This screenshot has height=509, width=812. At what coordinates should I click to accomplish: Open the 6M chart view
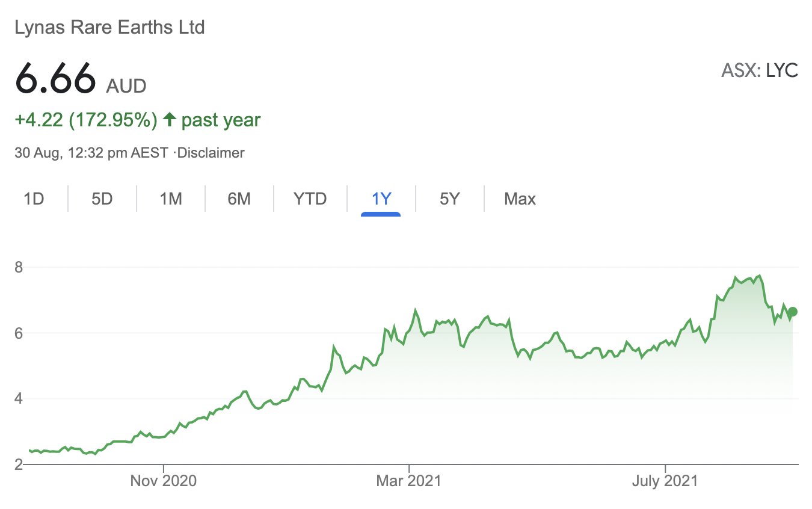click(239, 199)
